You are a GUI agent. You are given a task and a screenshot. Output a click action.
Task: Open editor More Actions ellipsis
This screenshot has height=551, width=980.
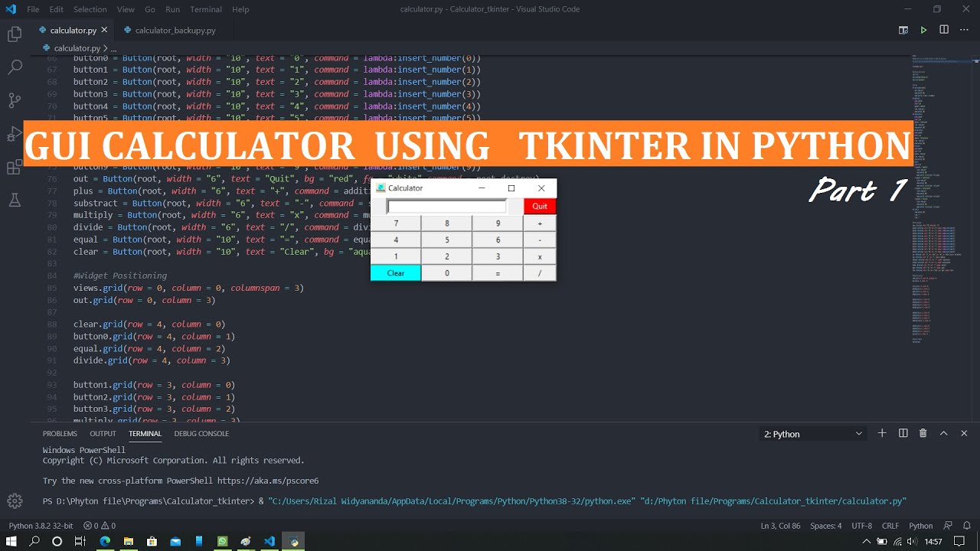[x=964, y=30]
